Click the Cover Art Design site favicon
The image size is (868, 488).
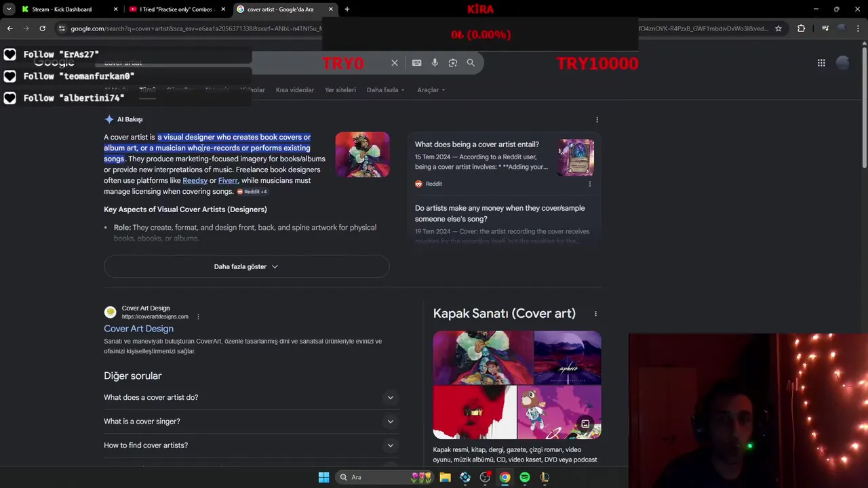click(x=110, y=312)
